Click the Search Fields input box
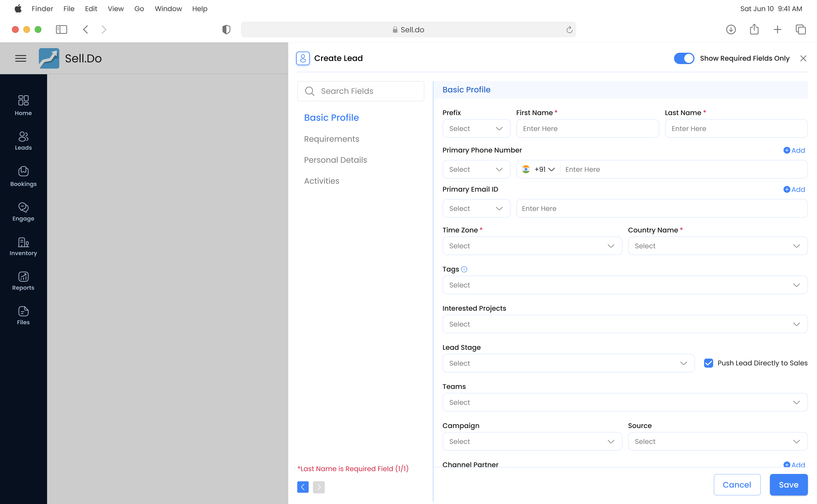The image size is (817, 504). click(x=361, y=91)
